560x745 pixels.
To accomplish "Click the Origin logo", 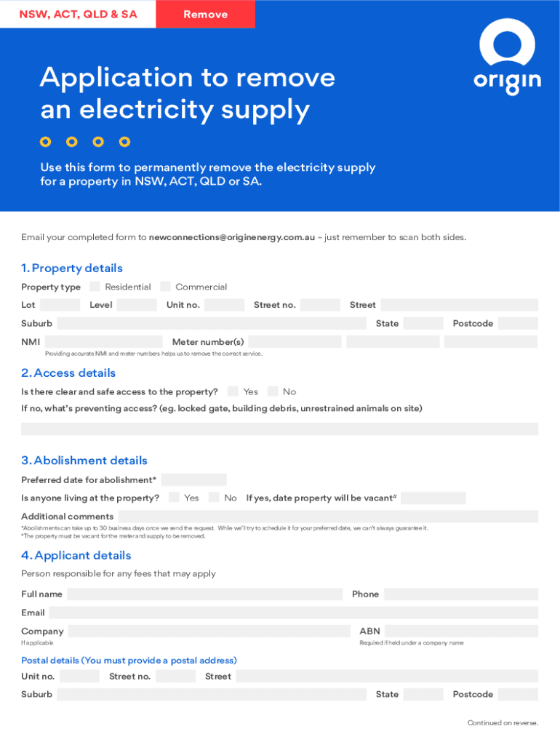I will click(507, 57).
